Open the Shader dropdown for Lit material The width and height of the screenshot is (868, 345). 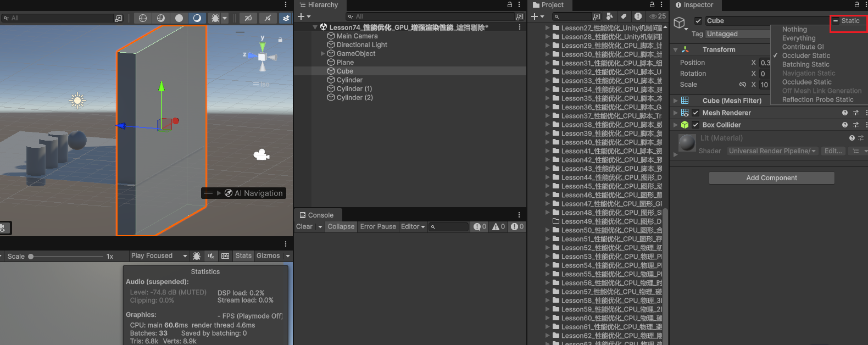[772, 151]
